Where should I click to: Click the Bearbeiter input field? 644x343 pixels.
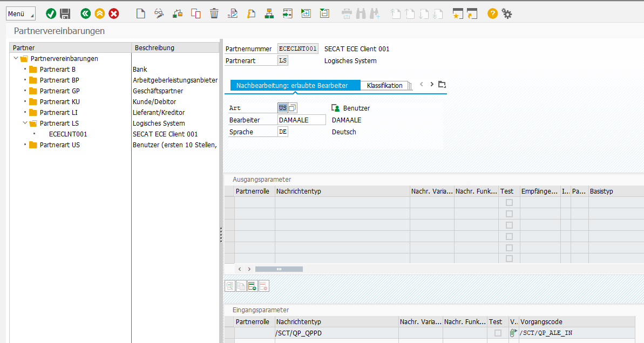tap(301, 120)
